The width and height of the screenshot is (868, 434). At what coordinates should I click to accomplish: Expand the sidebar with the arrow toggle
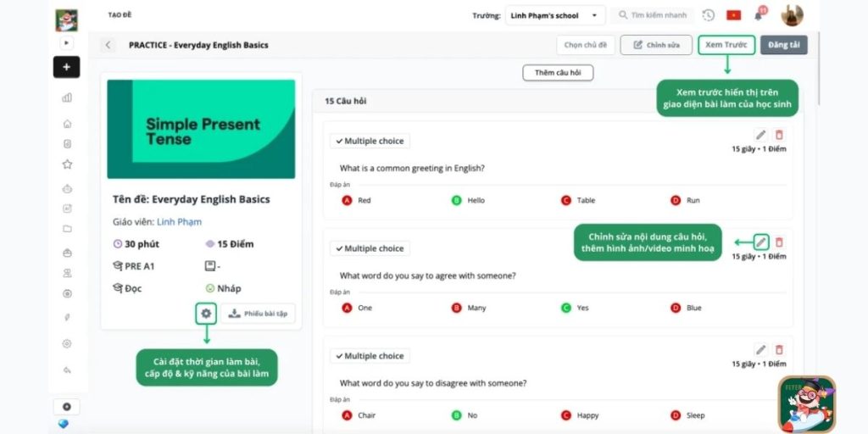(x=67, y=42)
